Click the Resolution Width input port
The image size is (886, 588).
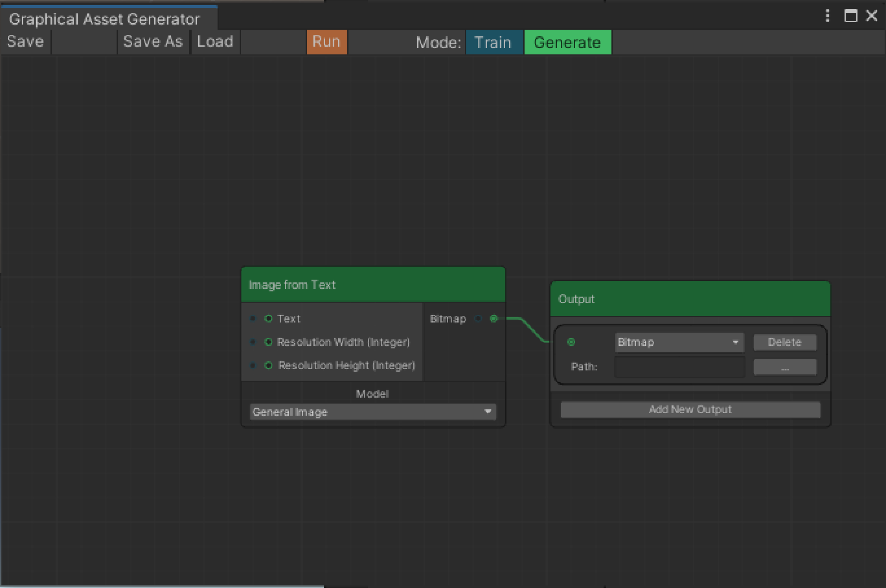[x=268, y=342]
